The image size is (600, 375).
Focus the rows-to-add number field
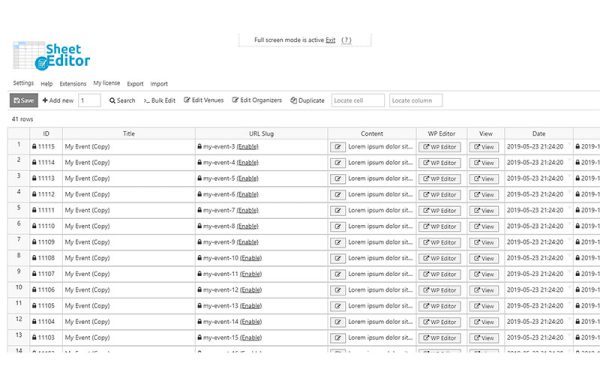pos(90,100)
